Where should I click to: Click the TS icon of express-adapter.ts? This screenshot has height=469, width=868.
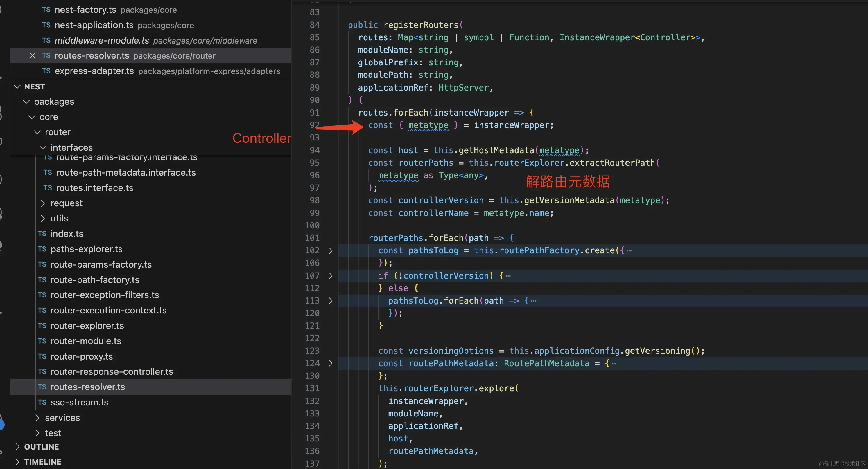tap(46, 71)
